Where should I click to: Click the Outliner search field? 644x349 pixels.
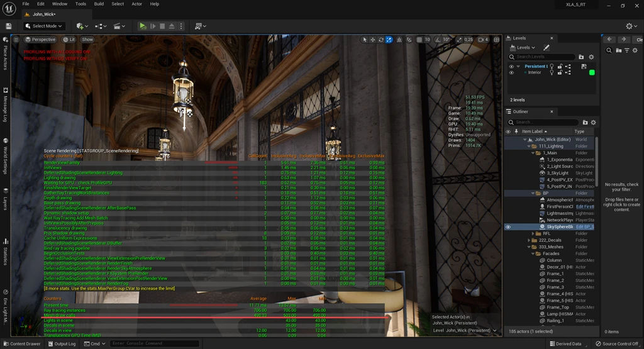[x=543, y=122]
